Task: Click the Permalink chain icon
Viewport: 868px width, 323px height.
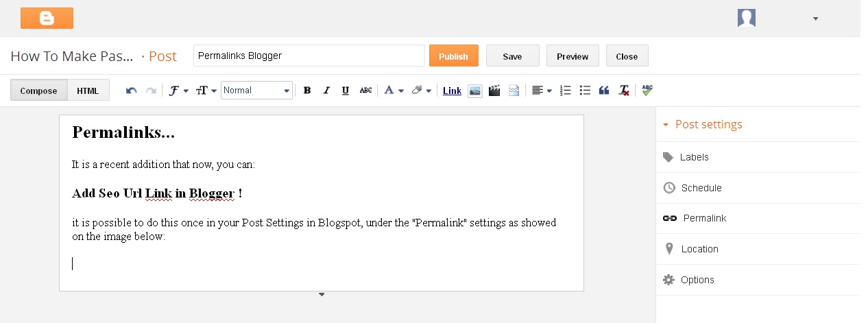Action: [x=670, y=218]
